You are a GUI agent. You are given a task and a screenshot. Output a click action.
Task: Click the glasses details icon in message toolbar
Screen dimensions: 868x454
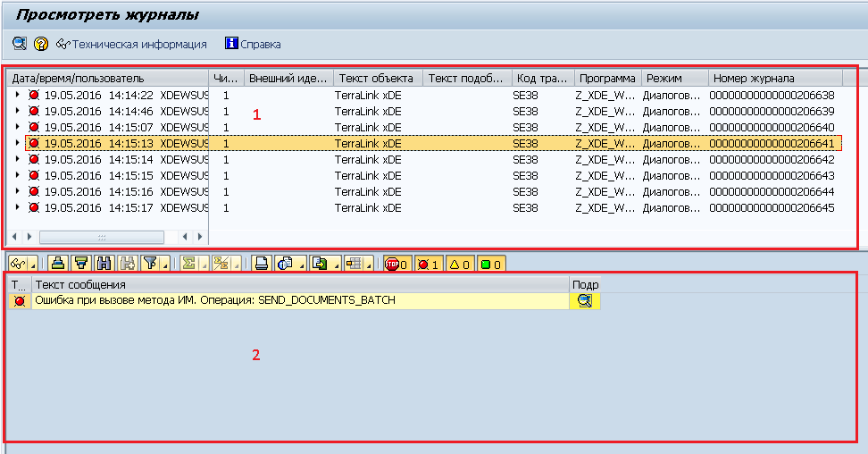click(x=17, y=264)
